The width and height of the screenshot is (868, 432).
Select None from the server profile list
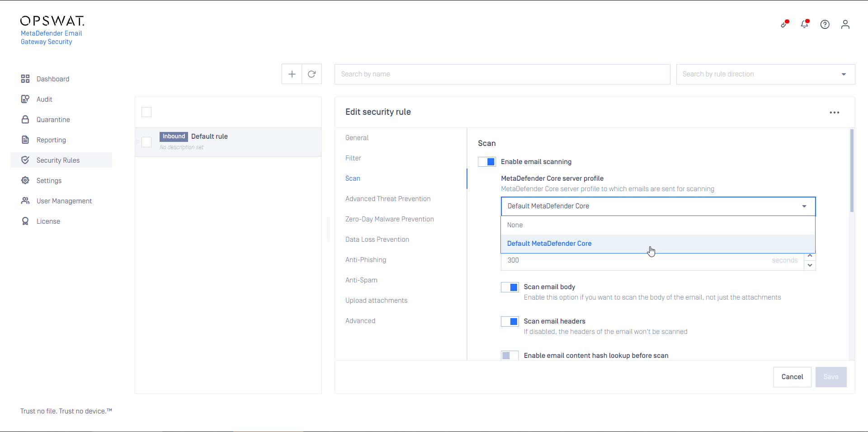tap(515, 225)
